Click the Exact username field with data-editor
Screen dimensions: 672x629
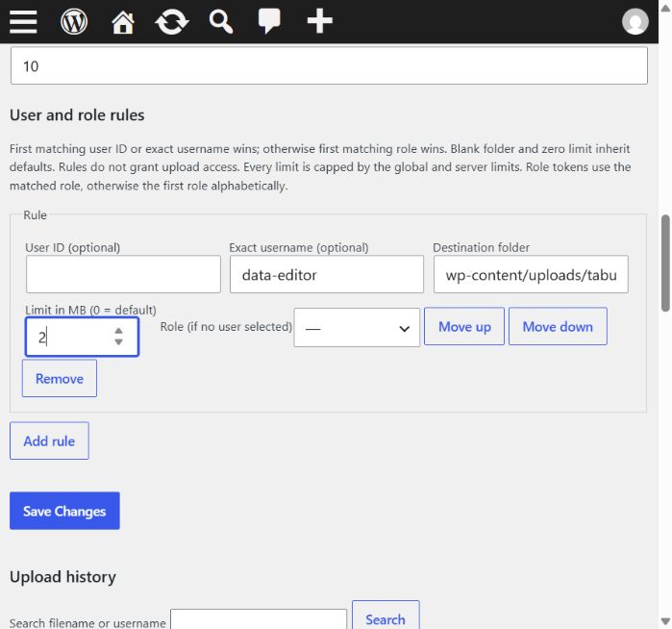coord(327,274)
